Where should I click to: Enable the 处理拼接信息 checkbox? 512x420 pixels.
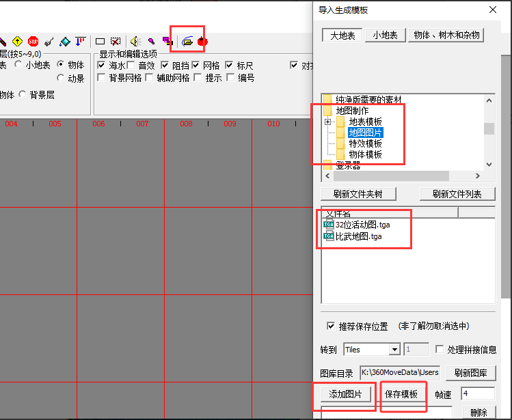(x=440, y=350)
